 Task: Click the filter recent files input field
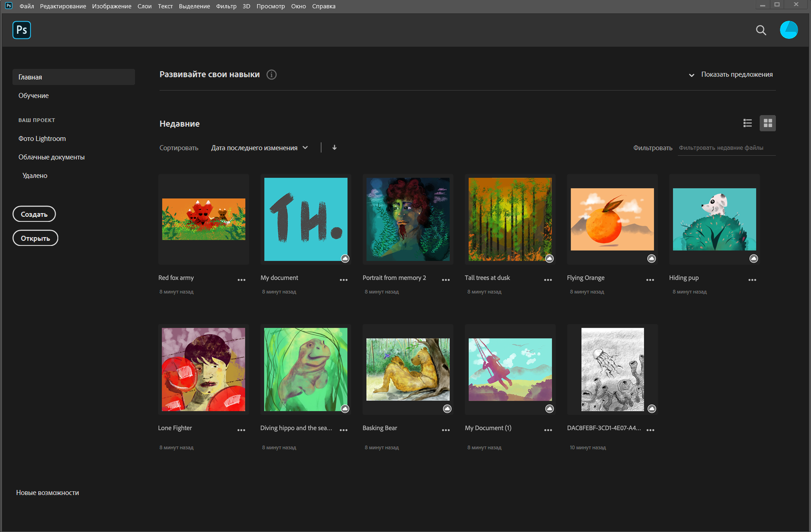pyautogui.click(x=726, y=148)
